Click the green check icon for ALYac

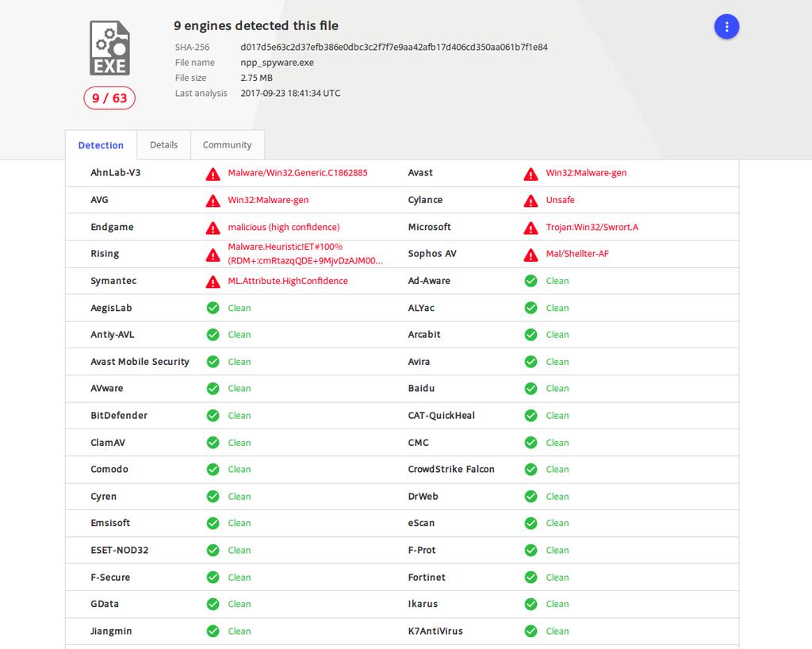[x=530, y=308]
